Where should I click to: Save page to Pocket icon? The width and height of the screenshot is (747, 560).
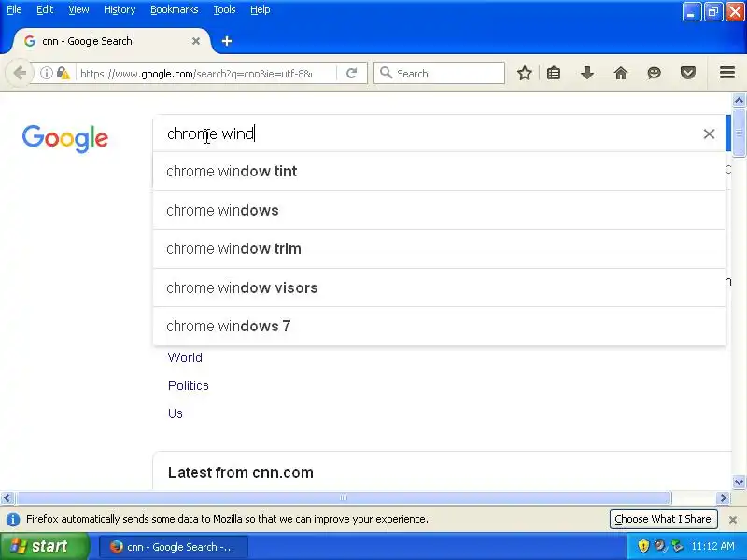[688, 74]
